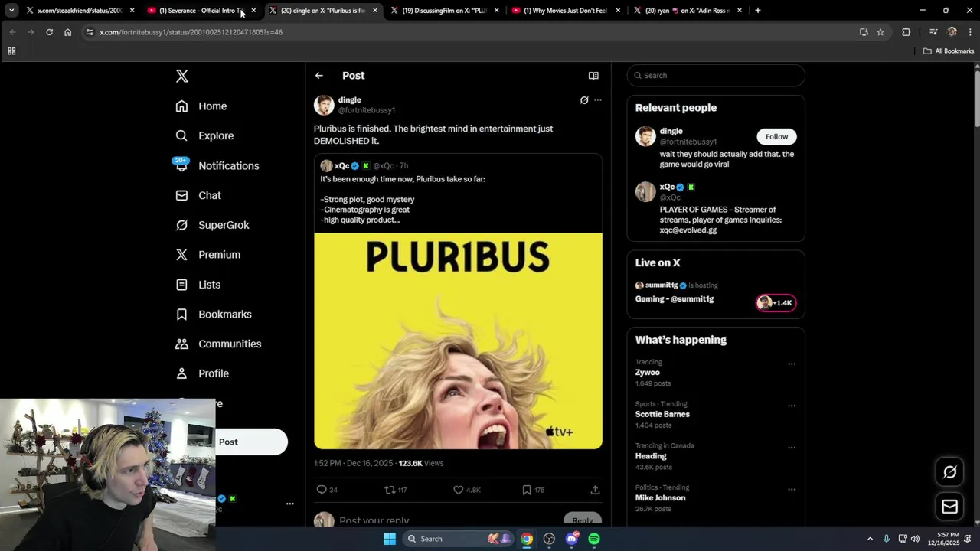Click the 123.6K Views count
Screen dimensions: 980x551
(421, 463)
